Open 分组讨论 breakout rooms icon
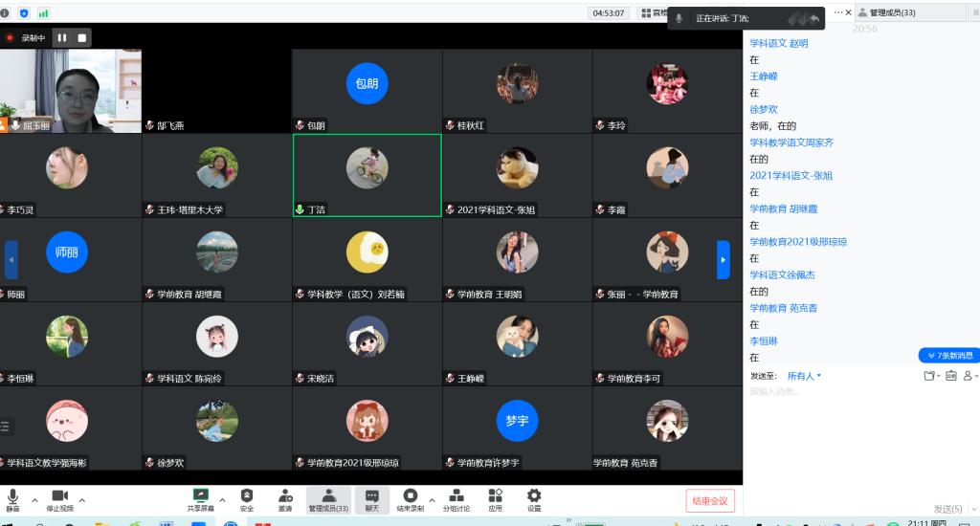This screenshot has height=526, width=980. pos(457,496)
